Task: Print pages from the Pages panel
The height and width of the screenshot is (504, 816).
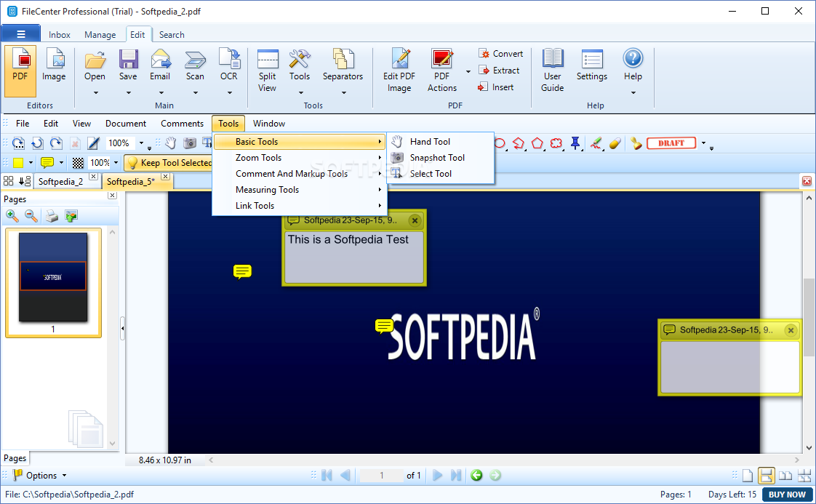Action: pos(52,215)
